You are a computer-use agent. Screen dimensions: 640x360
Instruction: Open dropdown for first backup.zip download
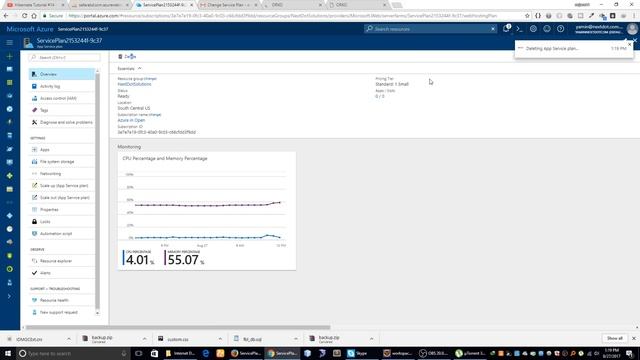tap(144, 339)
